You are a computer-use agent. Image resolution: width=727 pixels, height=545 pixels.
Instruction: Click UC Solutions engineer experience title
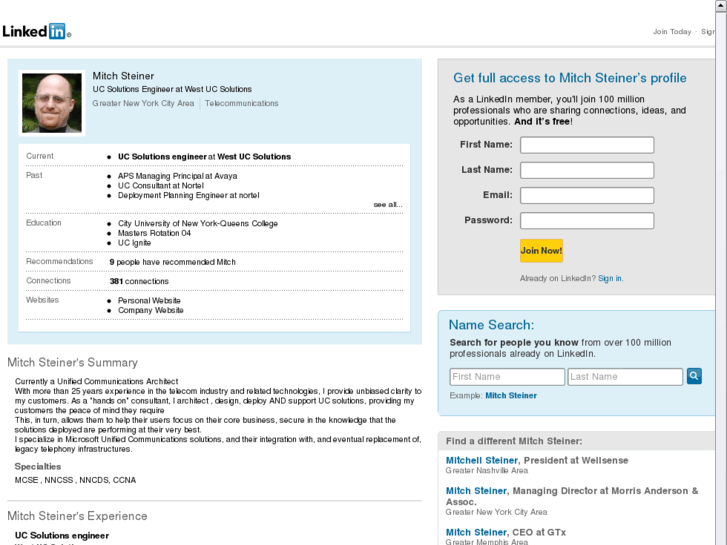pos(62,535)
